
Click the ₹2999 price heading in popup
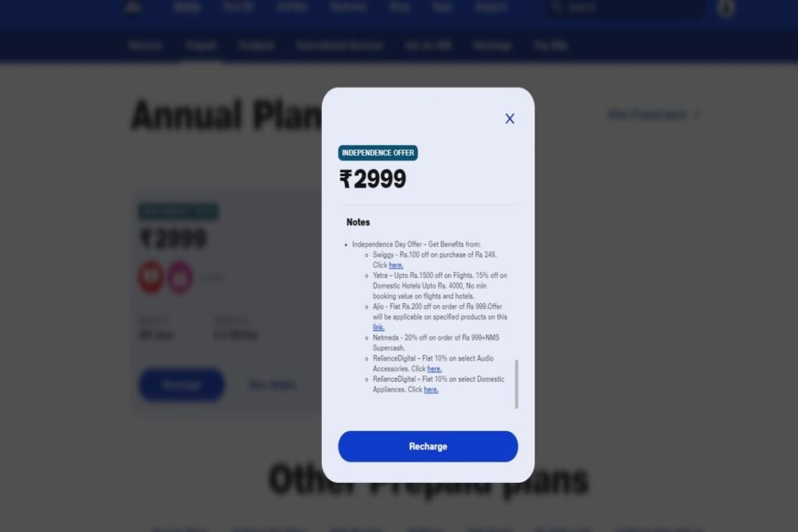(x=373, y=179)
